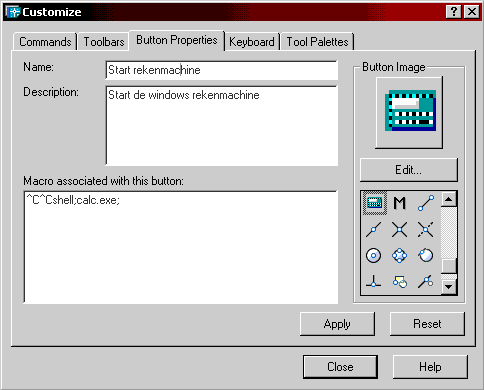Click the Reset button

pyautogui.click(x=427, y=324)
